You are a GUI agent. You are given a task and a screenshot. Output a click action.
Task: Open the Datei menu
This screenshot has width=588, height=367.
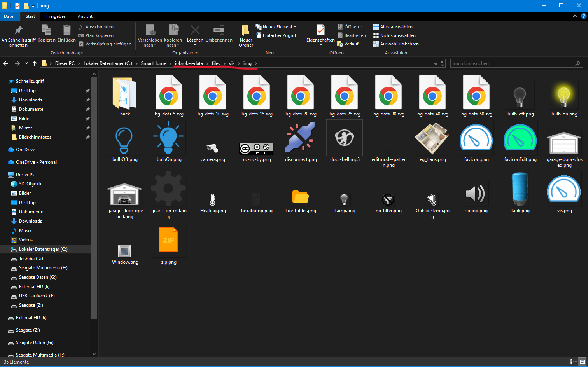click(9, 16)
